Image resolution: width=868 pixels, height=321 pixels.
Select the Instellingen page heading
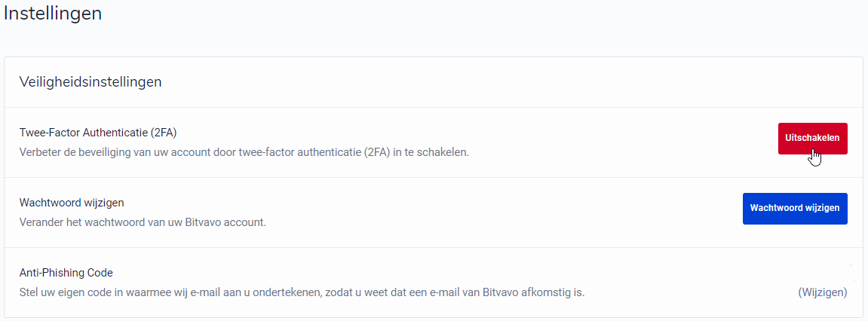click(53, 13)
